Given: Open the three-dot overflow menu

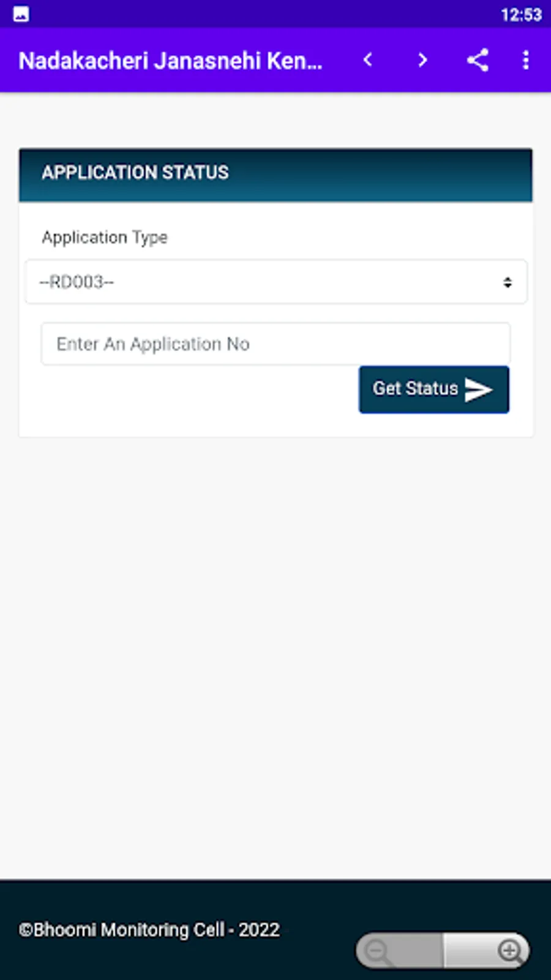Looking at the screenshot, I should pyautogui.click(x=525, y=60).
